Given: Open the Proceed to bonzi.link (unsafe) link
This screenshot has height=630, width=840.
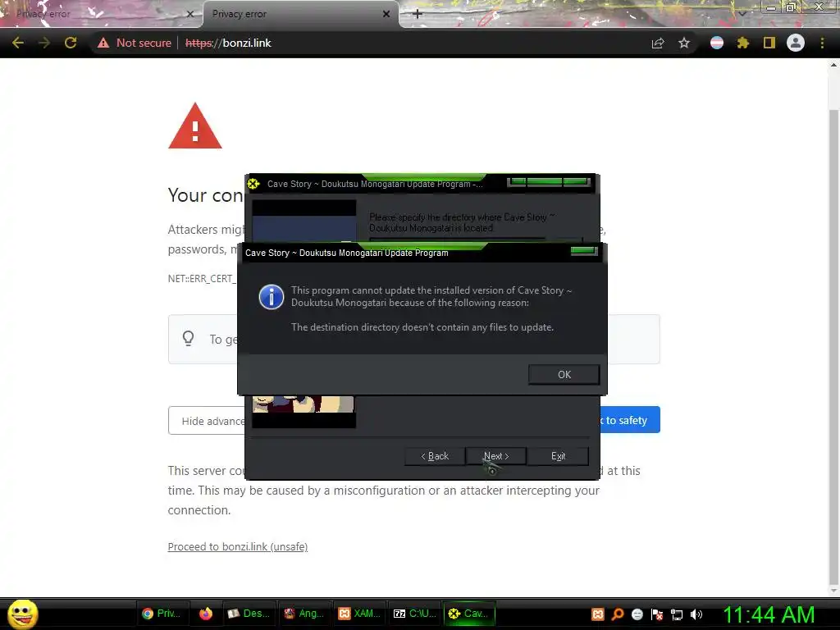Looking at the screenshot, I should tap(237, 546).
